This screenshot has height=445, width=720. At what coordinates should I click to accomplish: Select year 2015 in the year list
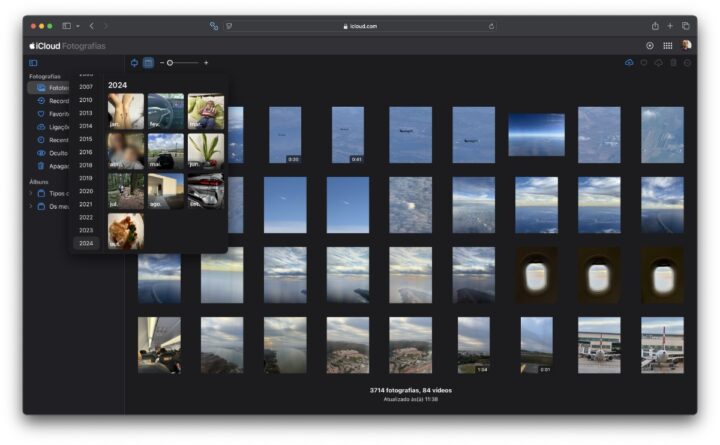pyautogui.click(x=86, y=139)
